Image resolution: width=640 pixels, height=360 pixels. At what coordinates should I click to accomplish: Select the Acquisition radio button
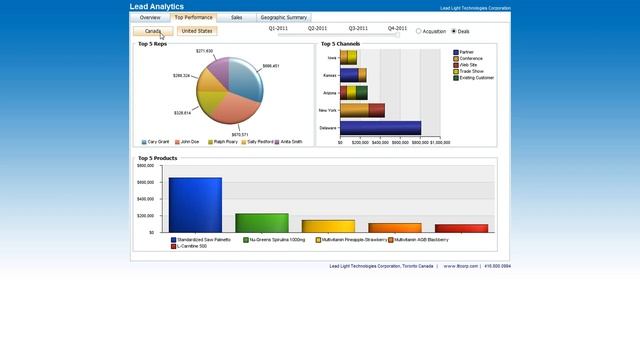click(418, 31)
